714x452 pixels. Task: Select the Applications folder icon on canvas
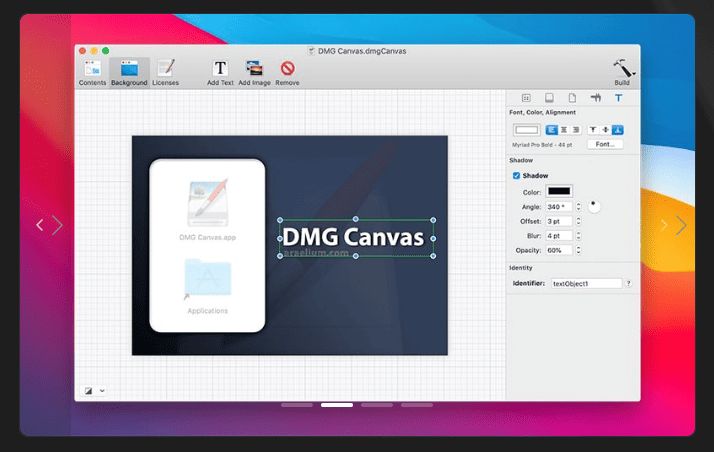[x=208, y=278]
